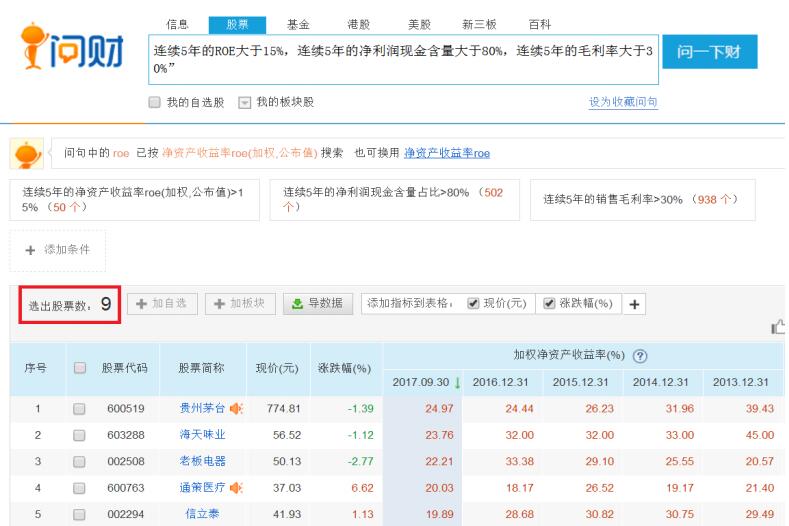Click 2015.12.31 column header
Viewport: 789px width, 526px height.
[x=583, y=383]
